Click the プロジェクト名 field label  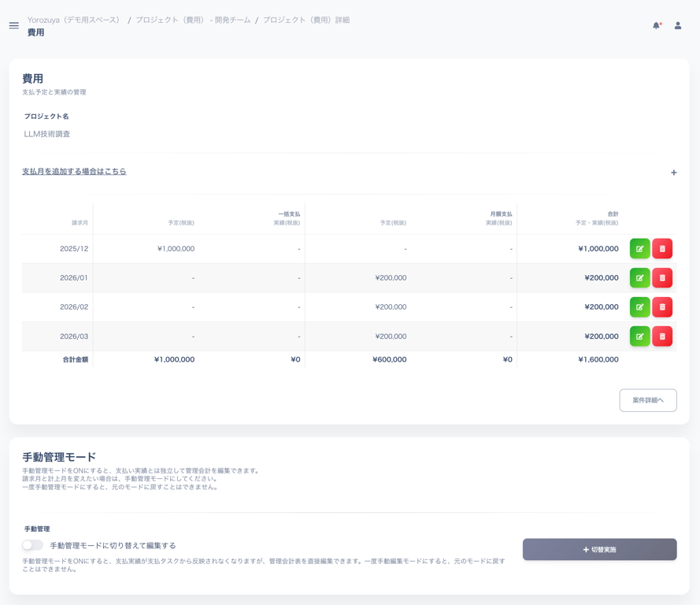pyautogui.click(x=46, y=116)
